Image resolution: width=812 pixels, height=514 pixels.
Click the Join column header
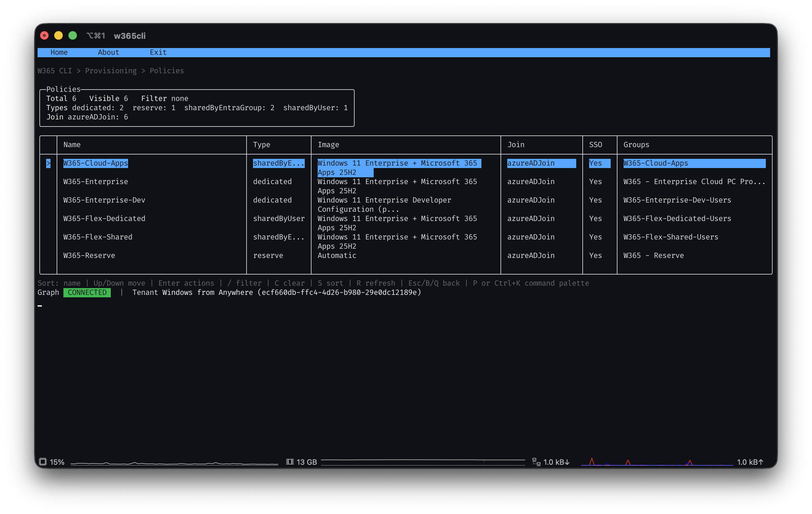click(516, 145)
